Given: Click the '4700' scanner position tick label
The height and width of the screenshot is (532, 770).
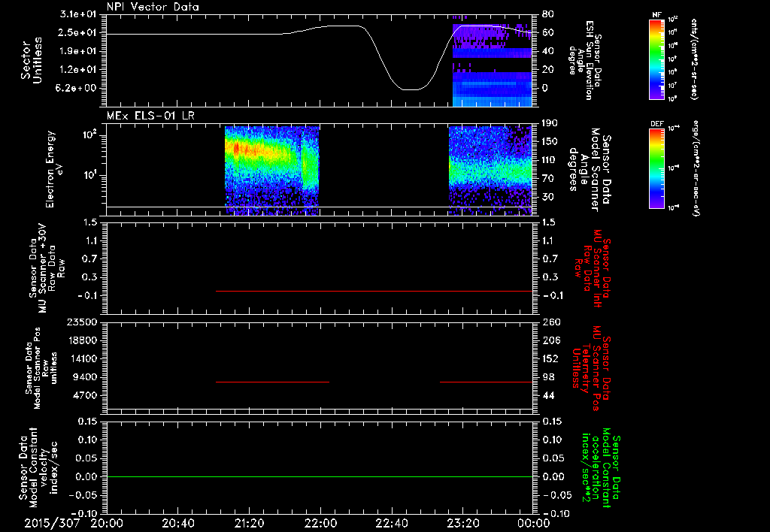Looking at the screenshot, I should pos(85,395).
